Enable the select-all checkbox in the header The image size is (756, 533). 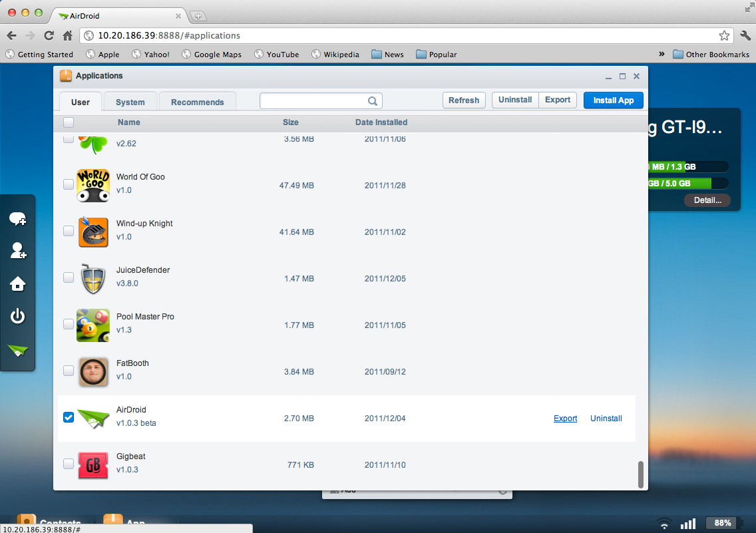(69, 122)
